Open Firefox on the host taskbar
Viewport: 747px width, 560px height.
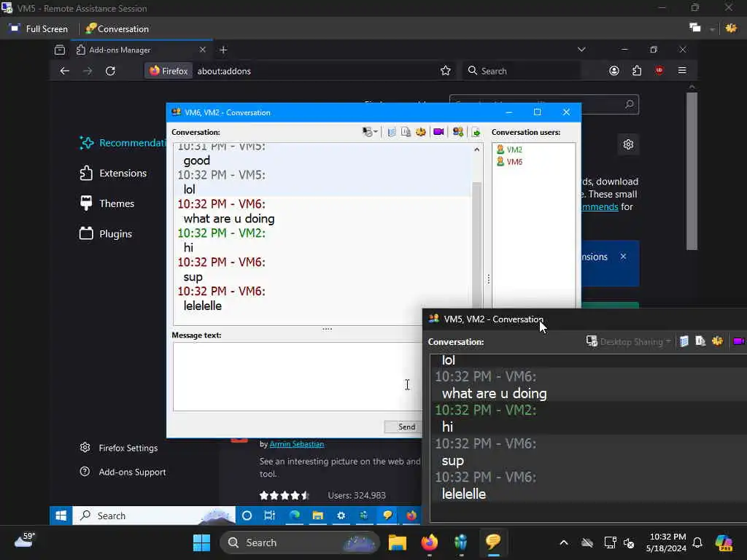click(429, 542)
